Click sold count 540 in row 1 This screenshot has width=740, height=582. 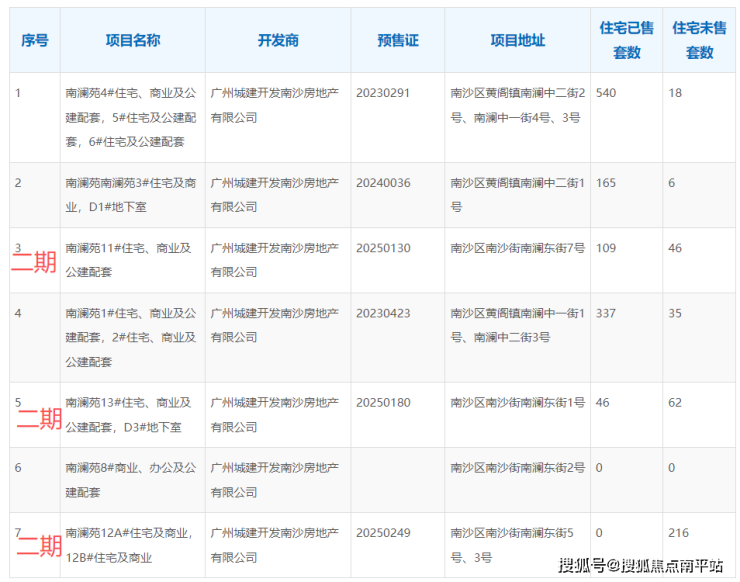[605, 93]
